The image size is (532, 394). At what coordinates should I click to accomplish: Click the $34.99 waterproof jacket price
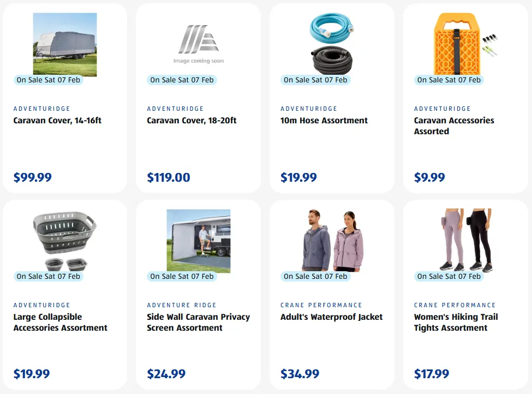pos(300,374)
